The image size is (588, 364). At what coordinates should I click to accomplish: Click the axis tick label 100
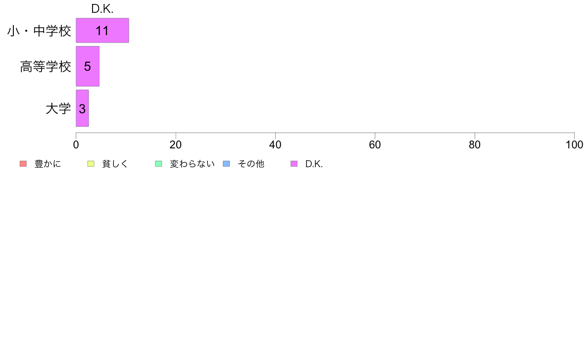tap(574, 145)
